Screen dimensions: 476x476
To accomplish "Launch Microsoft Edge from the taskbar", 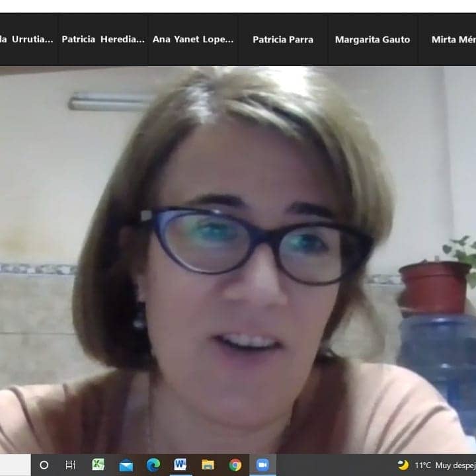I will click(153, 465).
